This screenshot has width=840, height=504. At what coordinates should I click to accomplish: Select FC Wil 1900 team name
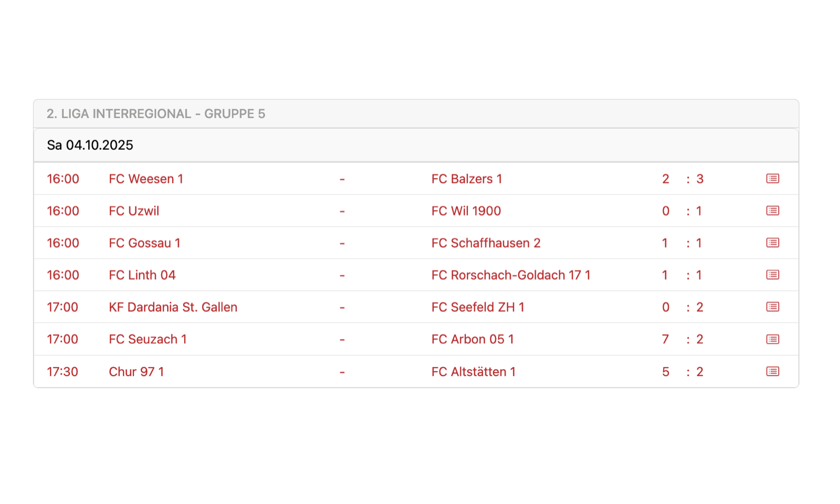466,211
